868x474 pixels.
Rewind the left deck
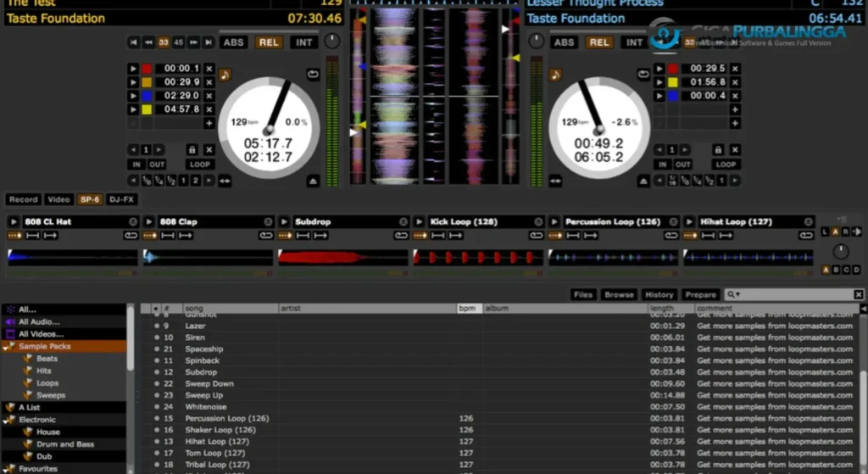(148, 42)
